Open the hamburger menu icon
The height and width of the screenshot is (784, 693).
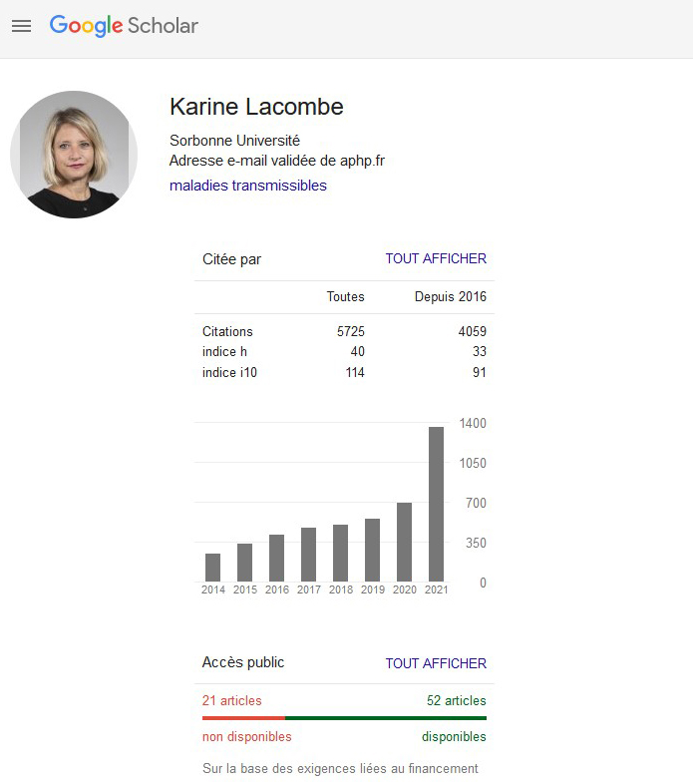pyautogui.click(x=22, y=26)
